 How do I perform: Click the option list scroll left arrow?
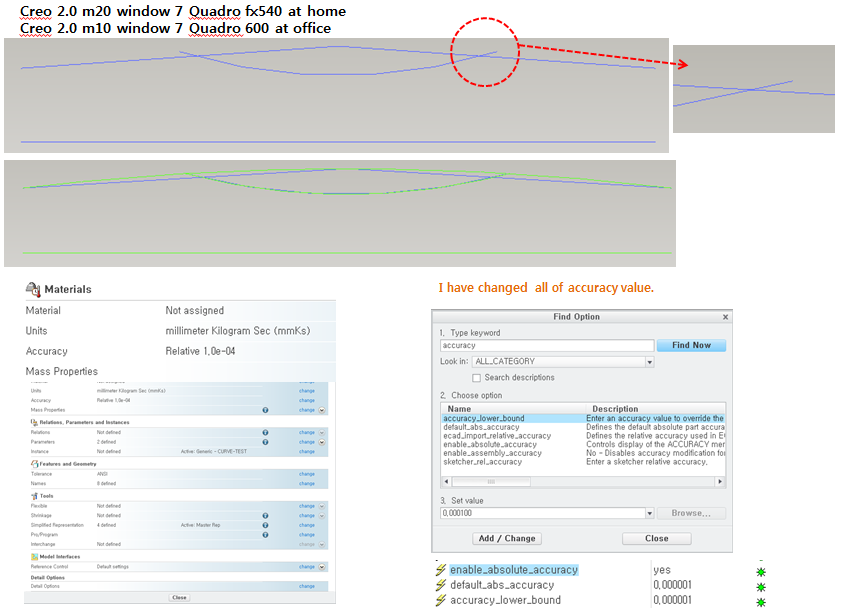[x=446, y=482]
